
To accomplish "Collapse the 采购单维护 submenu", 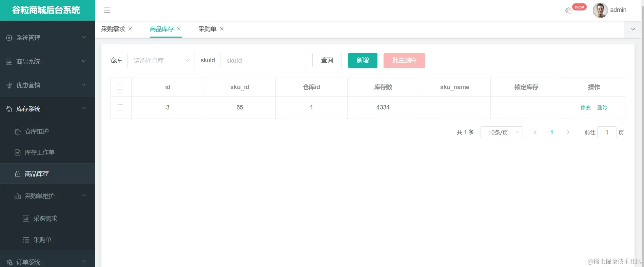I will coord(84,196).
